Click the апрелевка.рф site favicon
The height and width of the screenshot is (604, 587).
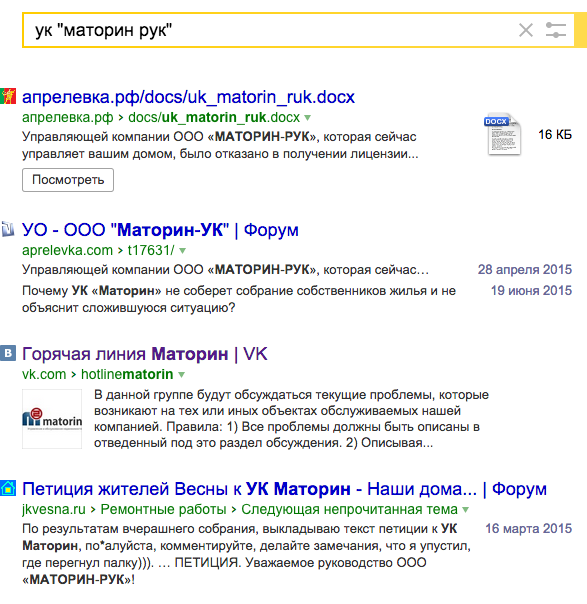pos(8,96)
